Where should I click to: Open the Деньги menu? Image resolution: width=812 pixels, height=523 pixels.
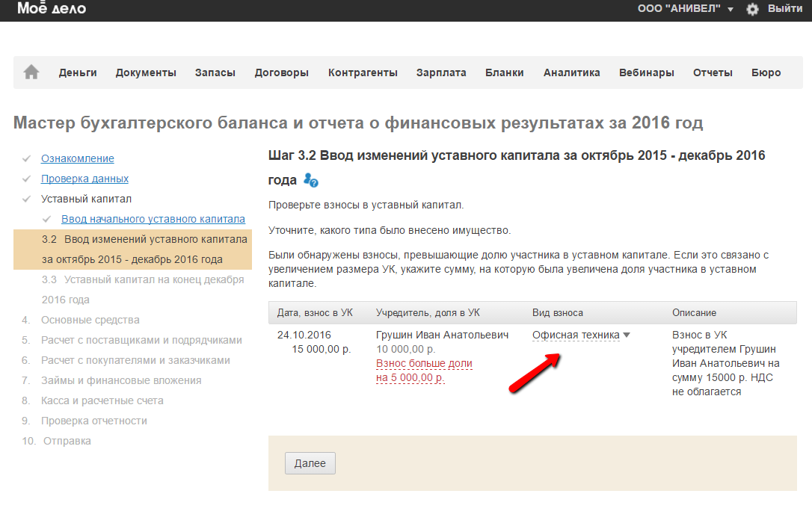coord(78,72)
